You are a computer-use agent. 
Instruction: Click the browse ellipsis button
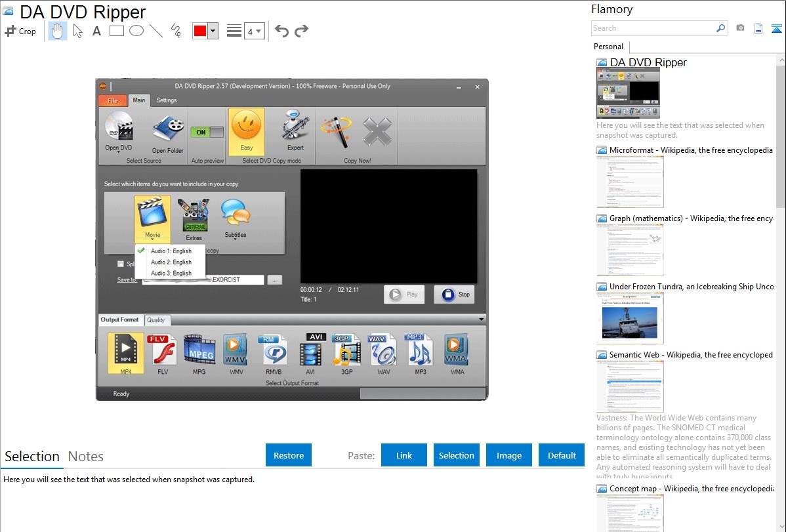[x=275, y=280]
